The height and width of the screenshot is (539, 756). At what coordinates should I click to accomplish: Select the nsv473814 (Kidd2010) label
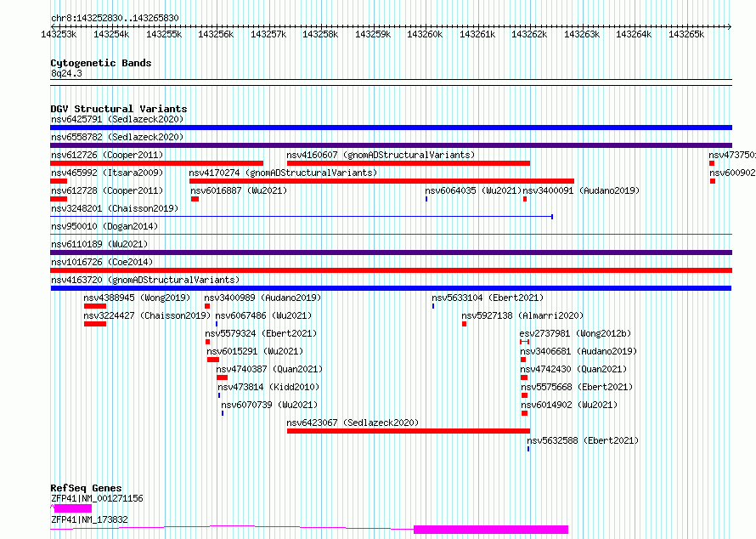click(x=268, y=387)
